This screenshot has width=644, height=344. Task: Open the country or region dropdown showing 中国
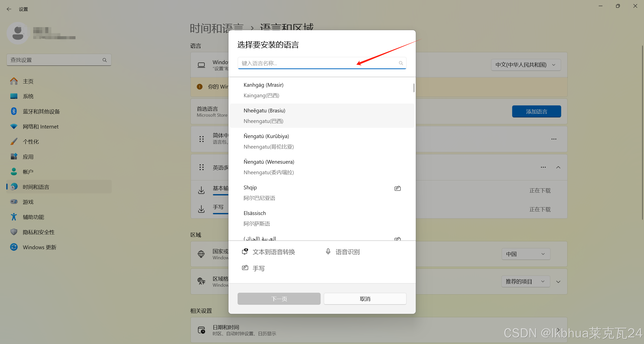[x=526, y=254]
